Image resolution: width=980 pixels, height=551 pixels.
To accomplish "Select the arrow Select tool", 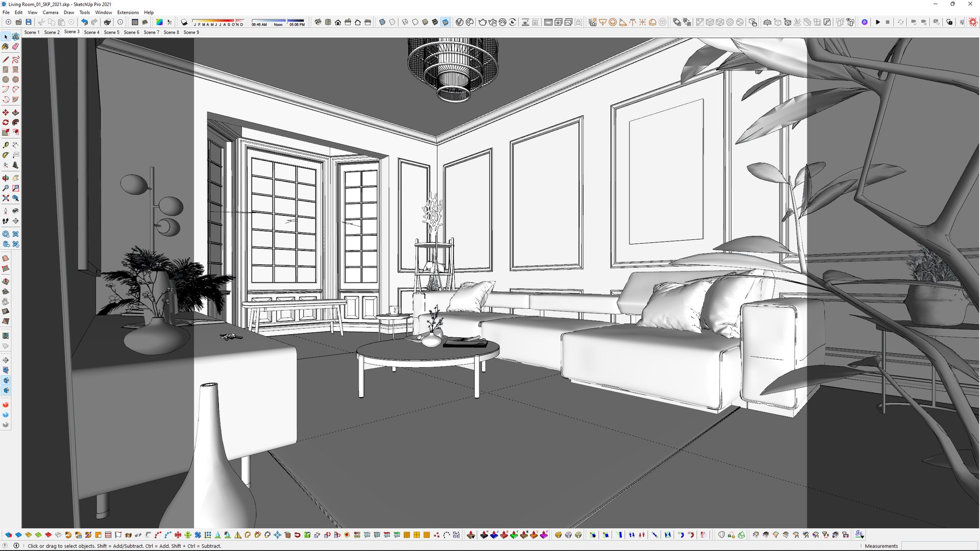I will 6,37.
